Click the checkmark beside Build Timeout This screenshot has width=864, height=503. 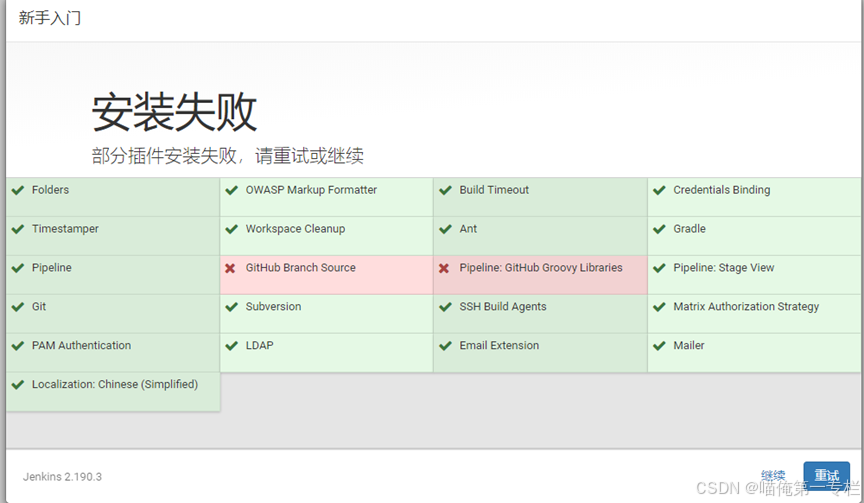tap(445, 190)
